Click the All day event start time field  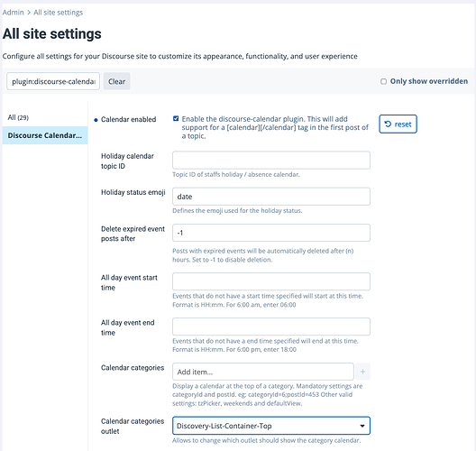(x=271, y=281)
